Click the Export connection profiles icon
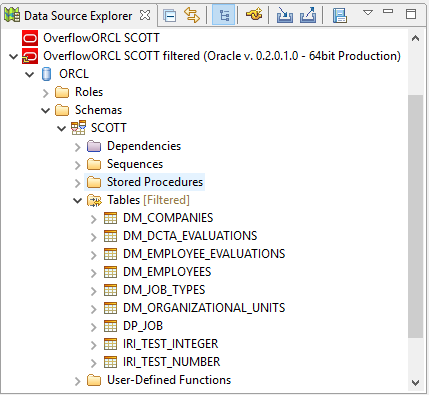The height and width of the screenshot is (395, 429). tap(308, 15)
